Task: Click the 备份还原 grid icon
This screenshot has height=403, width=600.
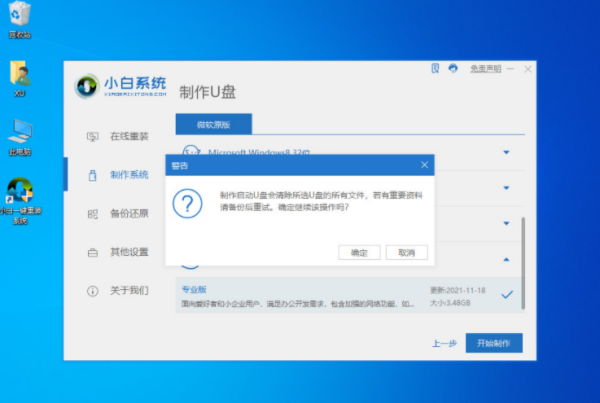Action: click(x=93, y=214)
